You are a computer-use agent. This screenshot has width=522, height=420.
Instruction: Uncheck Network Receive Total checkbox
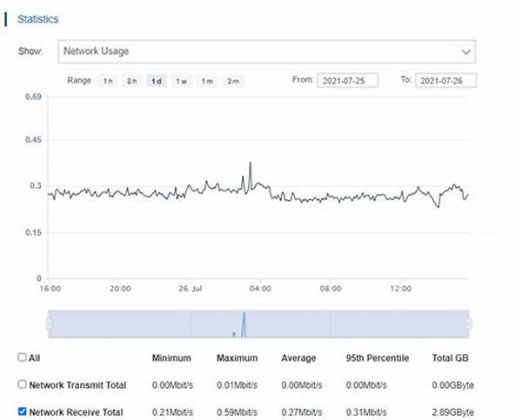(23, 411)
